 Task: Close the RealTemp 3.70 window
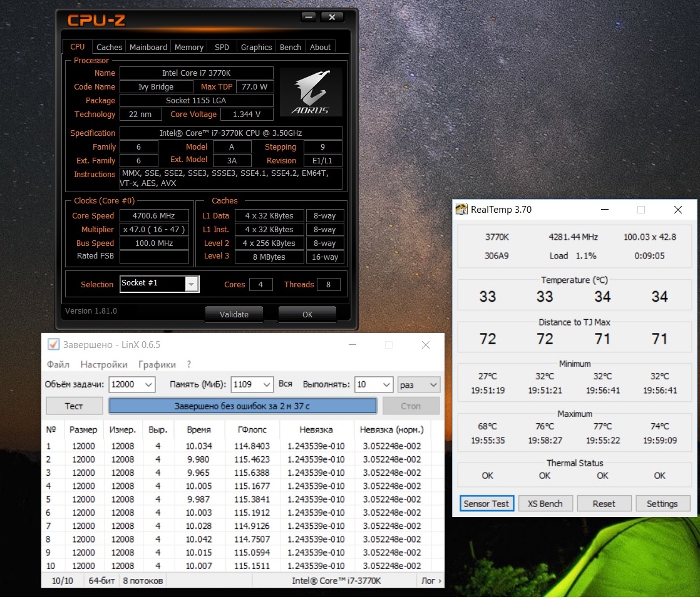[677, 209]
